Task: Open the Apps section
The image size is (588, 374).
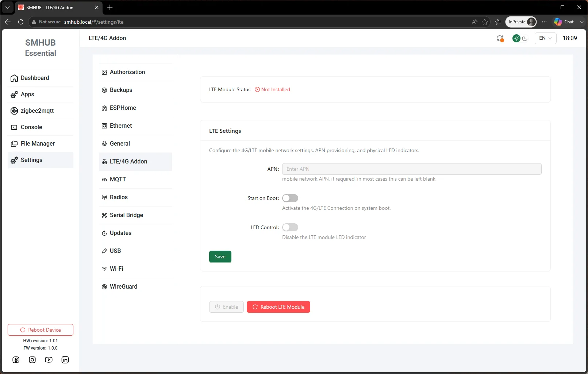Action: 40,95
